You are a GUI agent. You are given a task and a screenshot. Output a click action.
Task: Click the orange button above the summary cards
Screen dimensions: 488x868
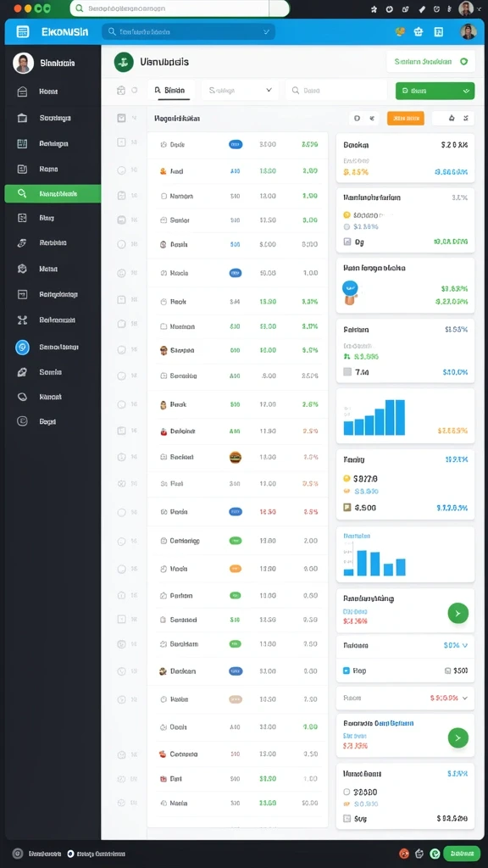click(x=406, y=118)
